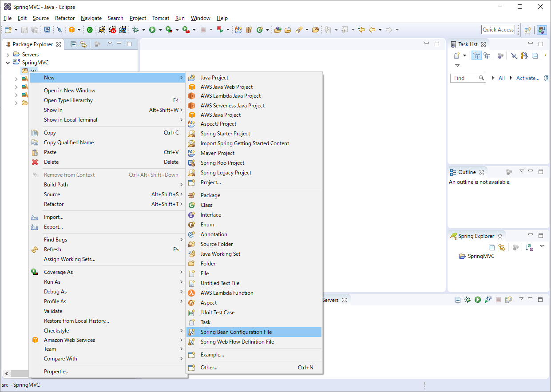Screen dimensions: 551x392
Task: Open the Tomcat menu in menu bar
Action: tap(160, 18)
